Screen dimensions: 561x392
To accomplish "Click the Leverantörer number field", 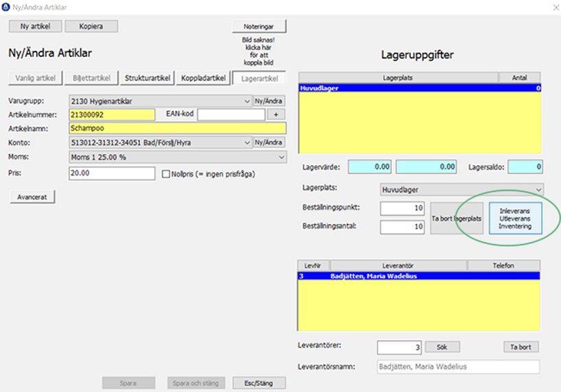I will tap(399, 347).
